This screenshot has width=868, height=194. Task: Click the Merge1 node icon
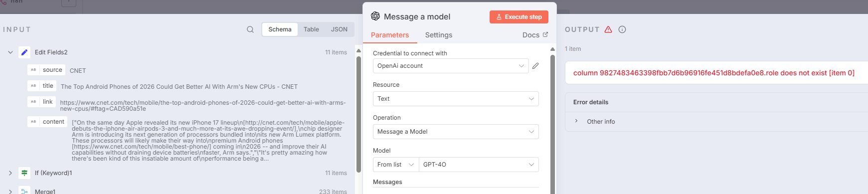24,191
